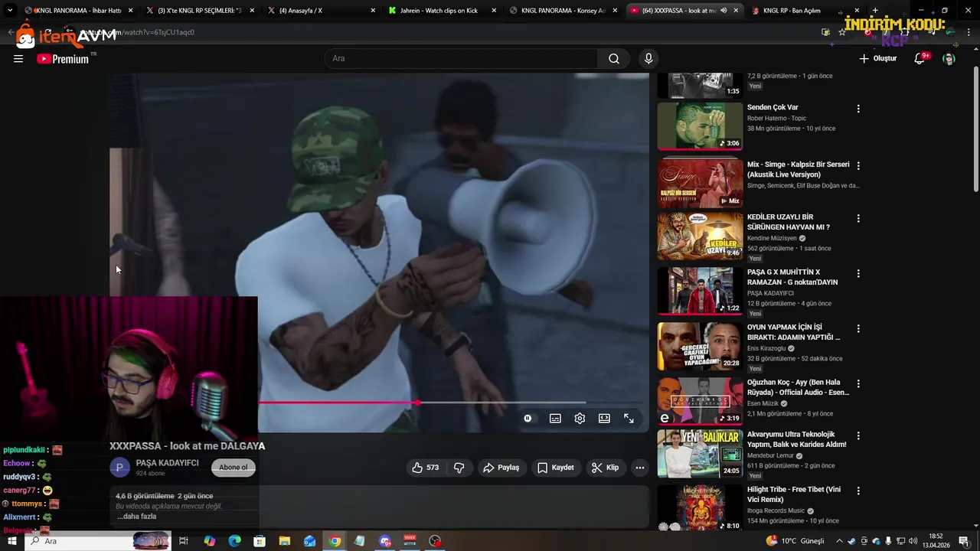The image size is (980, 551).
Task: Open the YouTube hamburger guide menu
Action: coord(18,59)
